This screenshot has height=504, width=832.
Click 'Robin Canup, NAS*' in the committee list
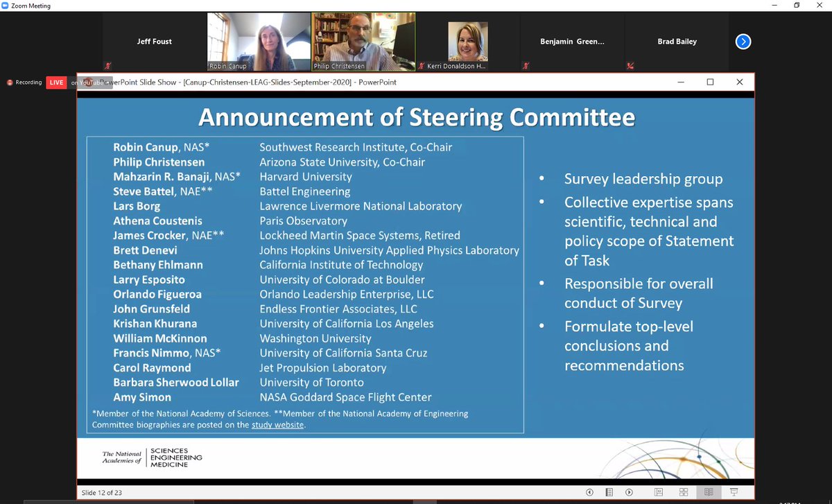(x=162, y=147)
